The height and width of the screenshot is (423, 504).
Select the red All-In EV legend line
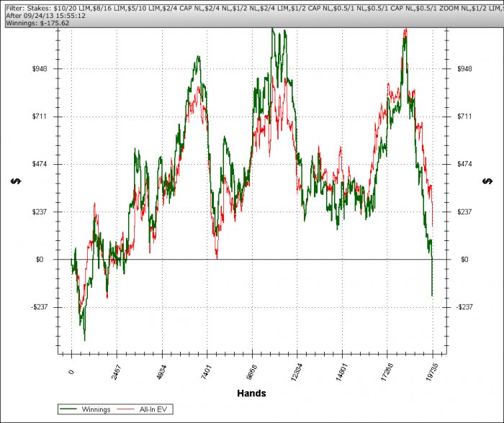(x=126, y=409)
